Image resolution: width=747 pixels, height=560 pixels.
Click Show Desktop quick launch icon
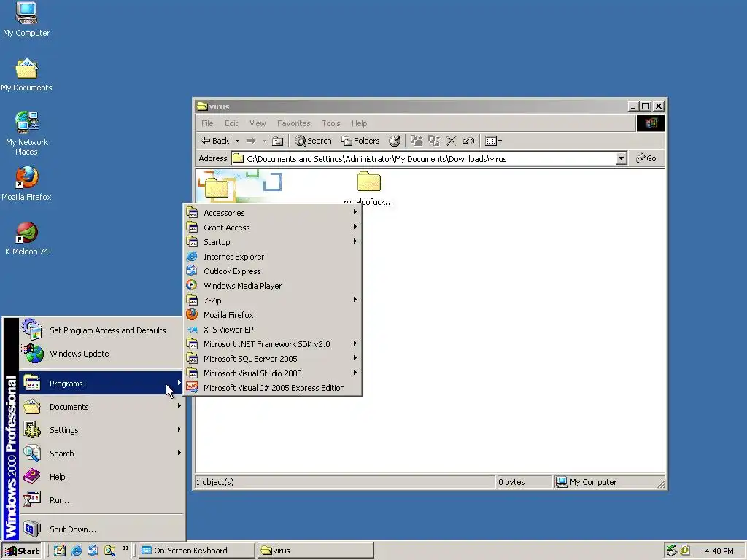60,551
